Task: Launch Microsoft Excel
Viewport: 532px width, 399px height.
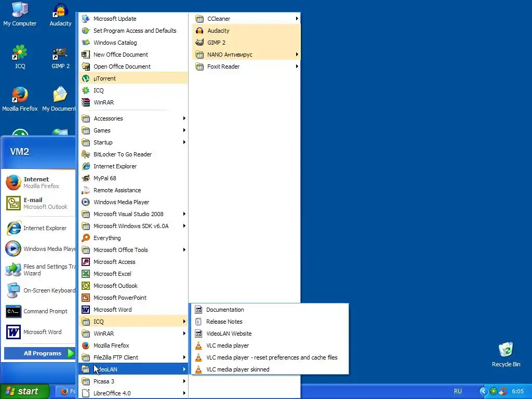Action: pos(133,273)
